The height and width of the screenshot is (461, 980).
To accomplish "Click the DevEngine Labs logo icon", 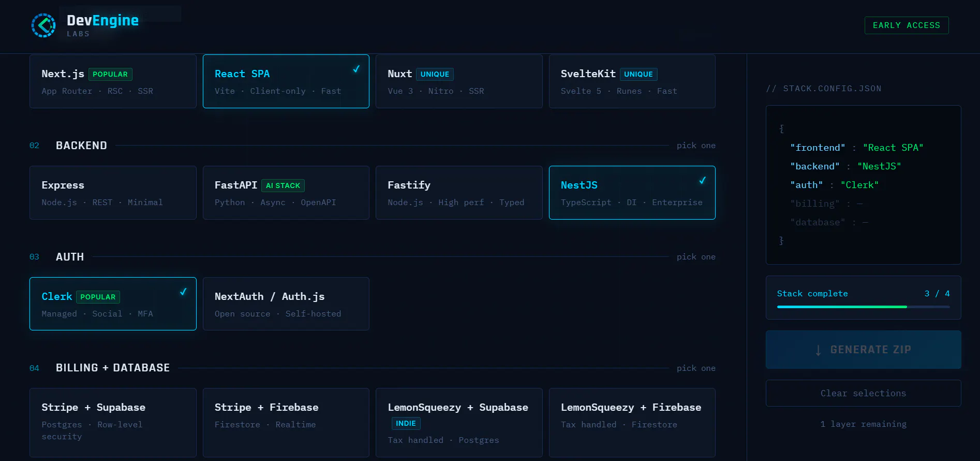I will pos(43,25).
